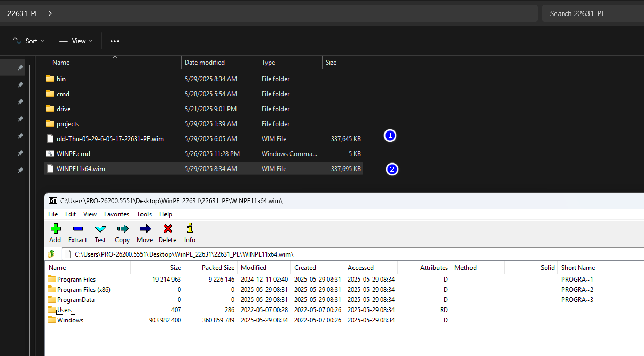Click the topmost pin icon in Explorer sidebar

(x=20, y=68)
